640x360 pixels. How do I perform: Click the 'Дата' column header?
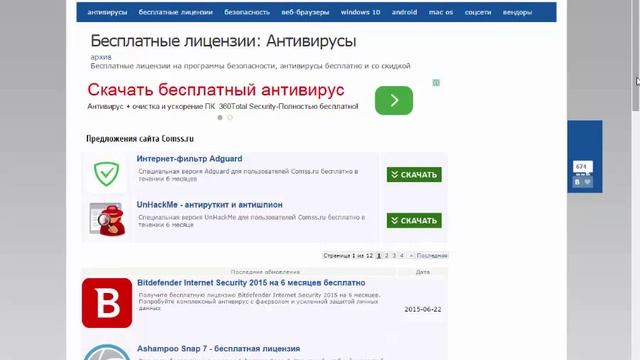[x=422, y=272]
